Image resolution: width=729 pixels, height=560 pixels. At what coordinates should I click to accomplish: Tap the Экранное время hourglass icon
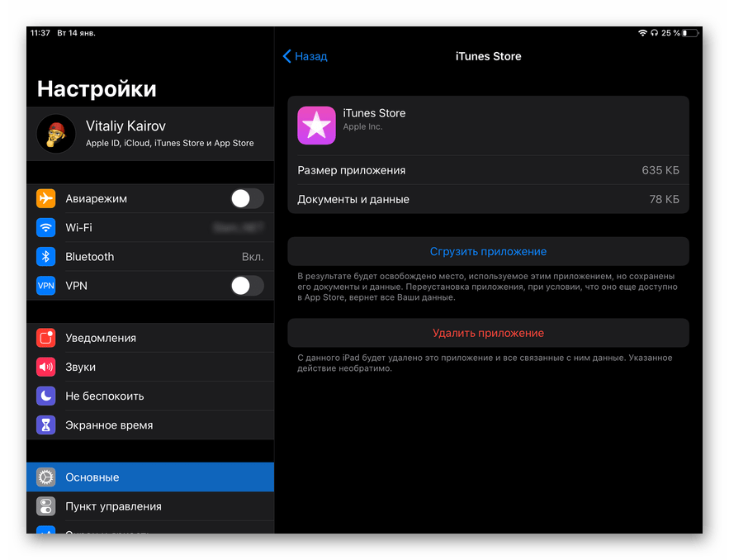pyautogui.click(x=45, y=425)
